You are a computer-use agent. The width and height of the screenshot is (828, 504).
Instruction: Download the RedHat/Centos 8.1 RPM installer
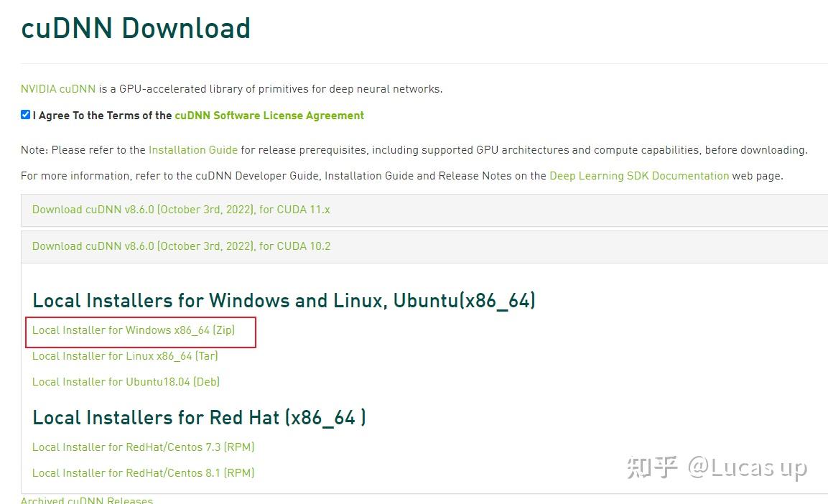(143, 472)
